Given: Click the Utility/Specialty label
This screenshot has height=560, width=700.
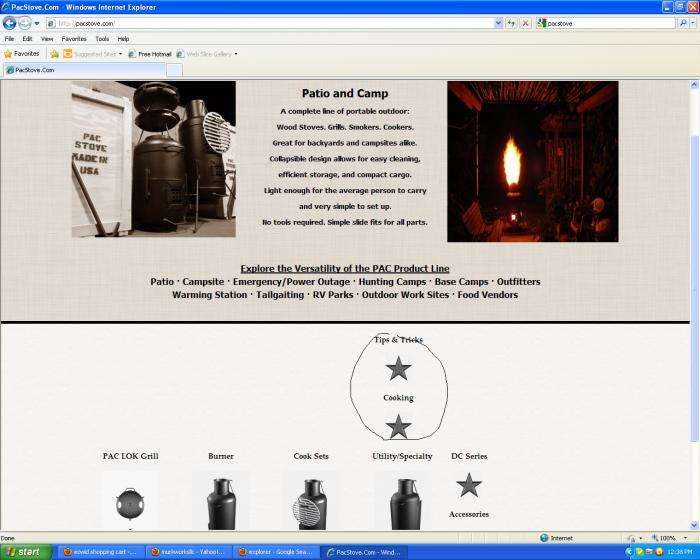Looking at the screenshot, I should coord(402,456).
